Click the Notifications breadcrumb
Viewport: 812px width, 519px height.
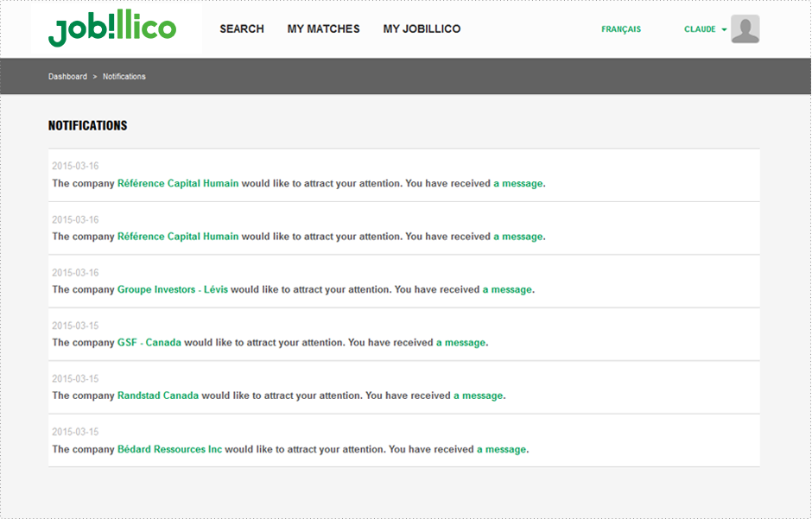pyautogui.click(x=124, y=76)
